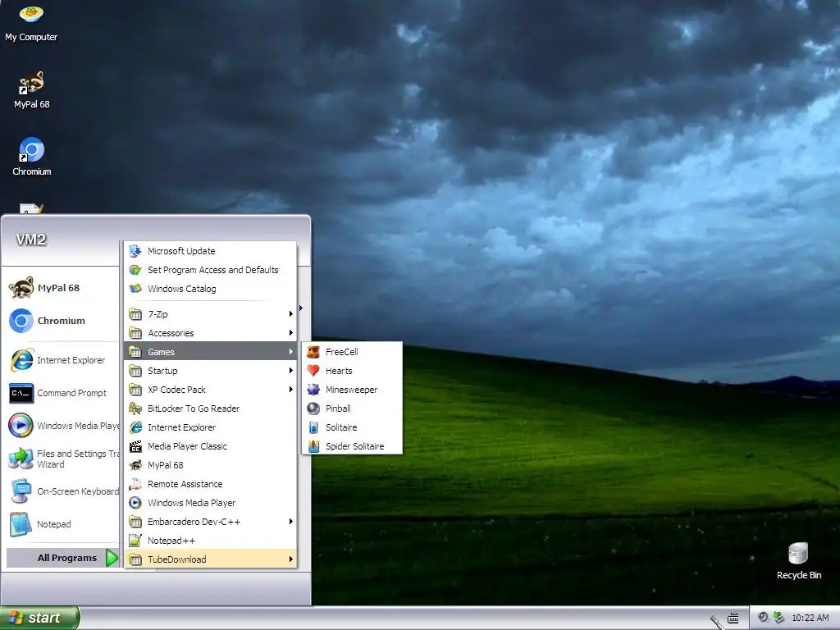Open Pinball from Games submenu

[352, 409]
